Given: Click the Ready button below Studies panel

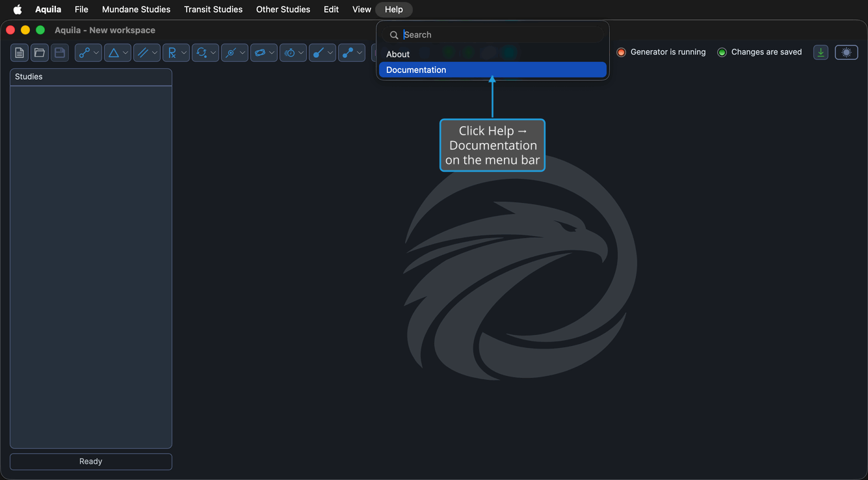Looking at the screenshot, I should click(91, 461).
